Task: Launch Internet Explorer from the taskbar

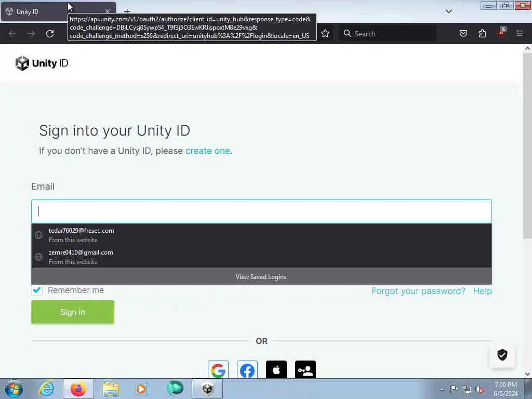Action: (x=46, y=389)
